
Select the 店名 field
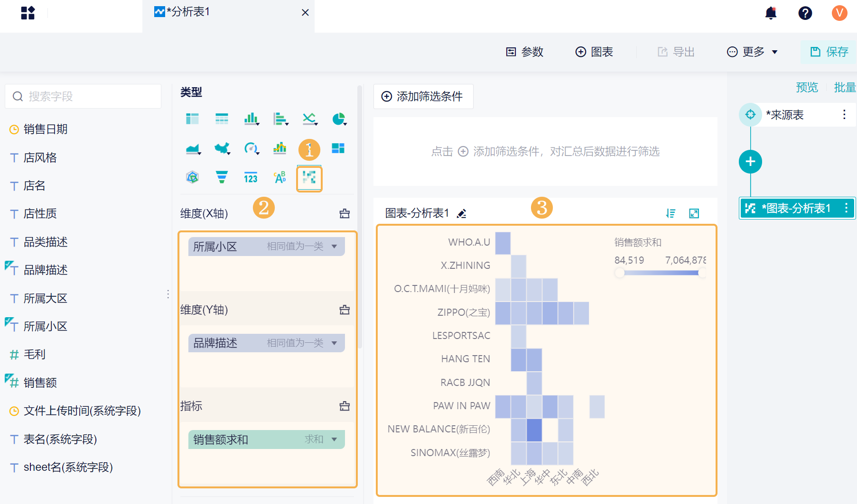click(35, 185)
